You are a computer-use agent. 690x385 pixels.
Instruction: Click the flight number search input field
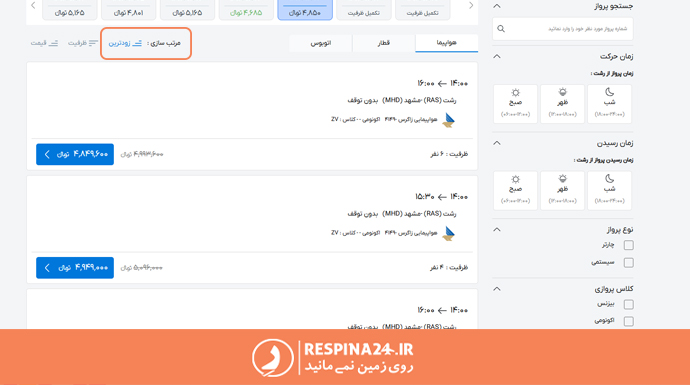click(x=563, y=29)
